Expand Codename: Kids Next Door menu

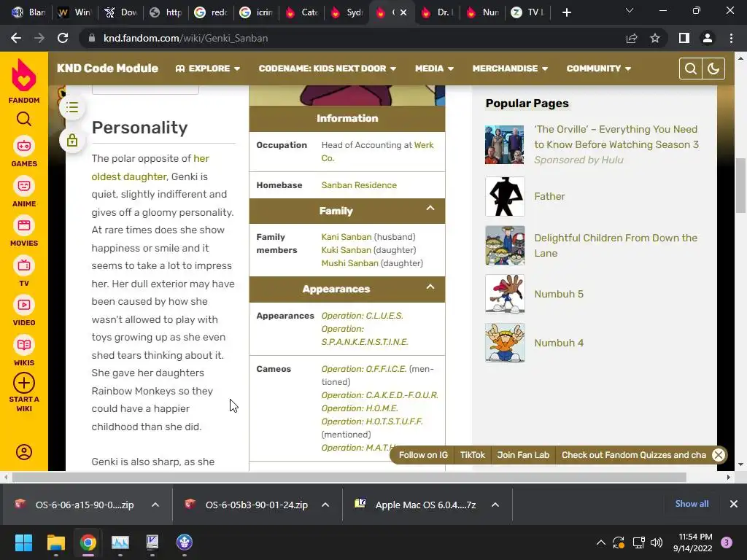point(328,69)
